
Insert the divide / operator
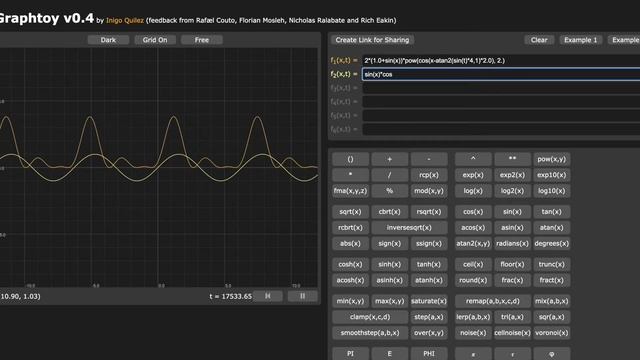click(389, 175)
